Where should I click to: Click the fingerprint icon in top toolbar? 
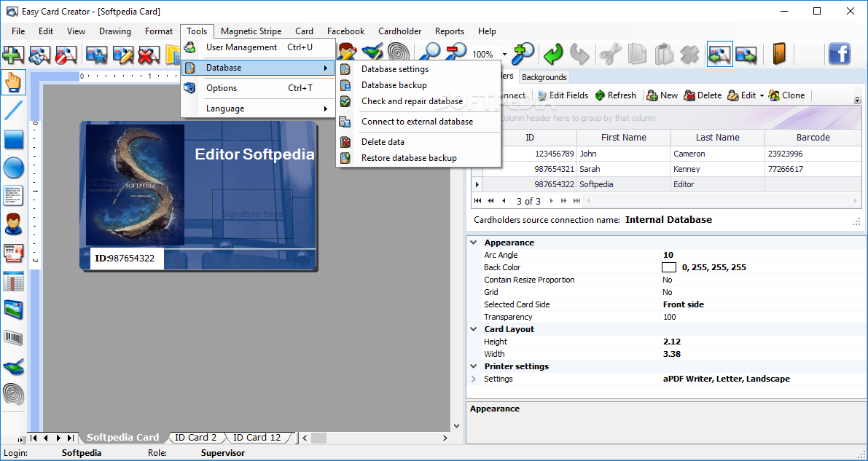[x=399, y=52]
